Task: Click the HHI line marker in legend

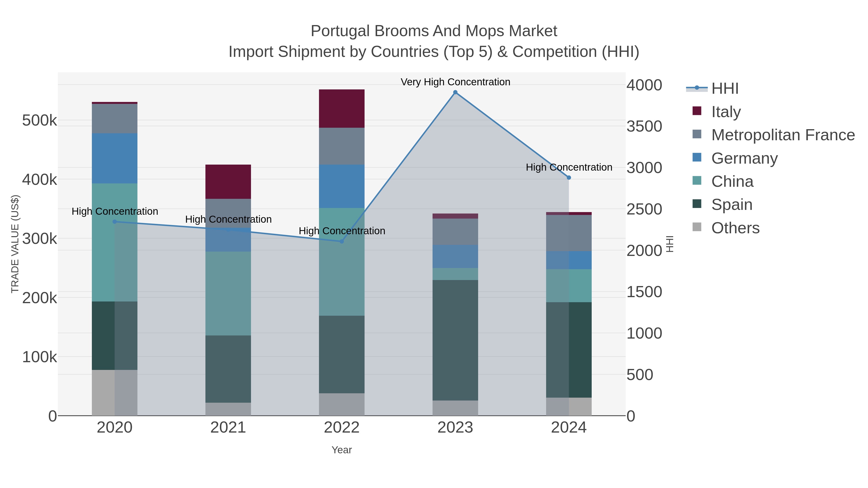Action: point(697,88)
